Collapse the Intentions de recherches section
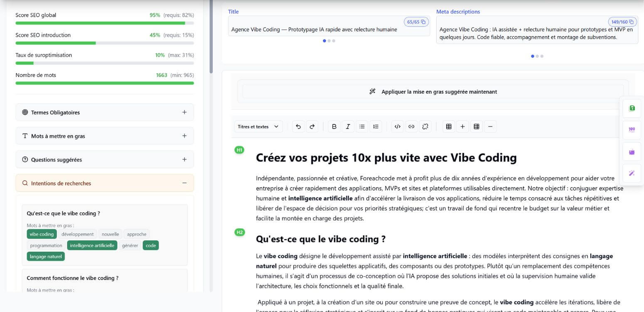Image resolution: width=644 pixels, height=312 pixels. [x=105, y=183]
